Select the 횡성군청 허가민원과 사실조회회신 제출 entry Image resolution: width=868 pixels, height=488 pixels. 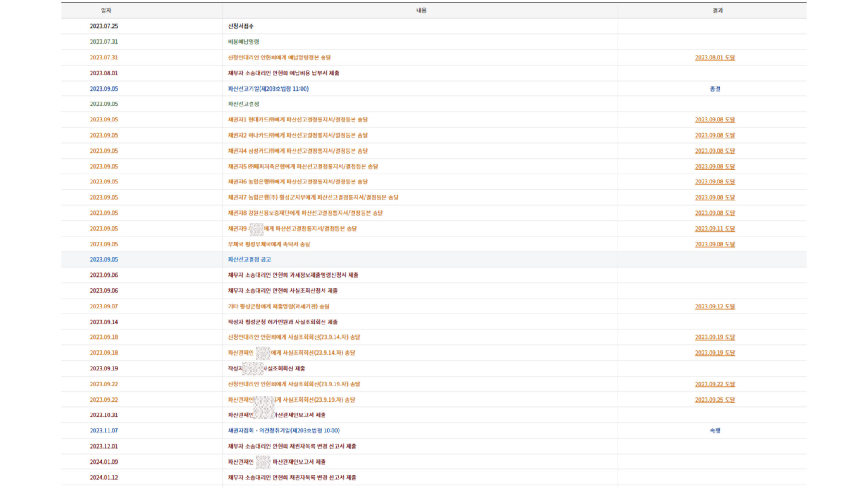pos(283,321)
